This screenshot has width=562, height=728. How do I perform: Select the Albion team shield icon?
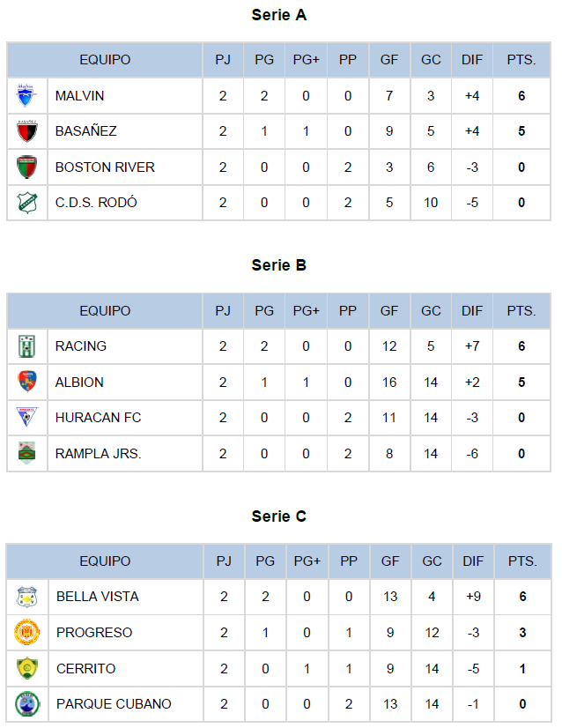coord(27,382)
